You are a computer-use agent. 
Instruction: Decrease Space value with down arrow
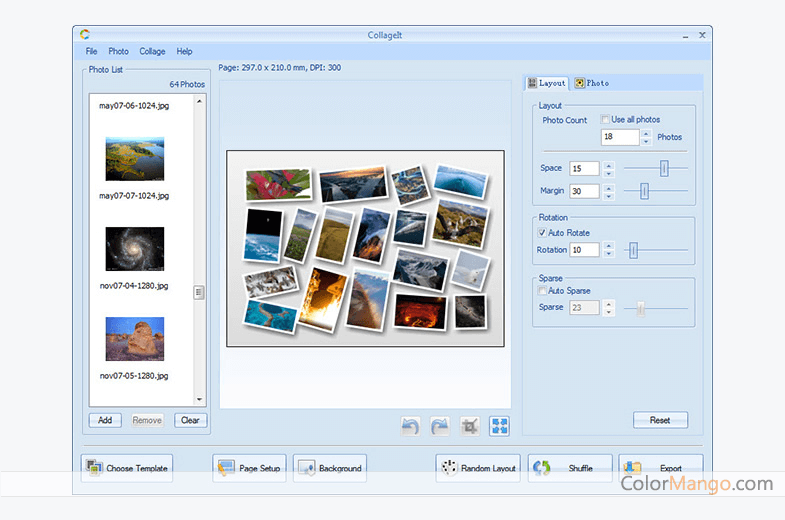click(x=609, y=173)
